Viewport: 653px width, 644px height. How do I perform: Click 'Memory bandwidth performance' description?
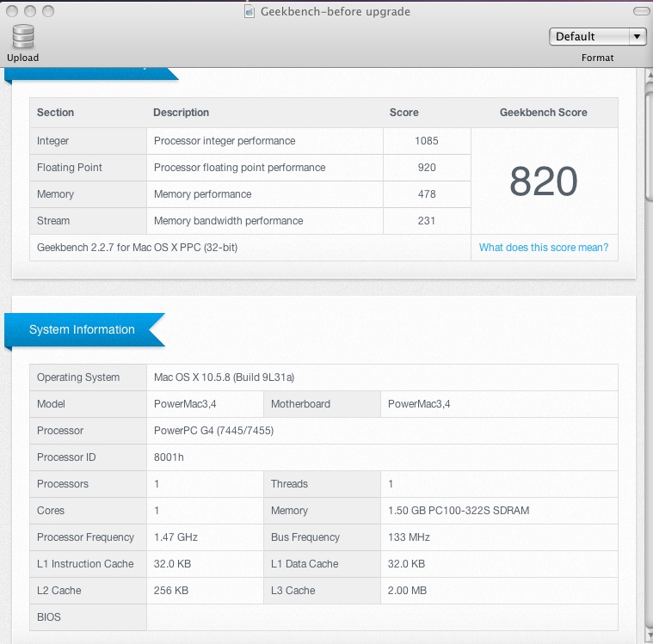(x=228, y=221)
